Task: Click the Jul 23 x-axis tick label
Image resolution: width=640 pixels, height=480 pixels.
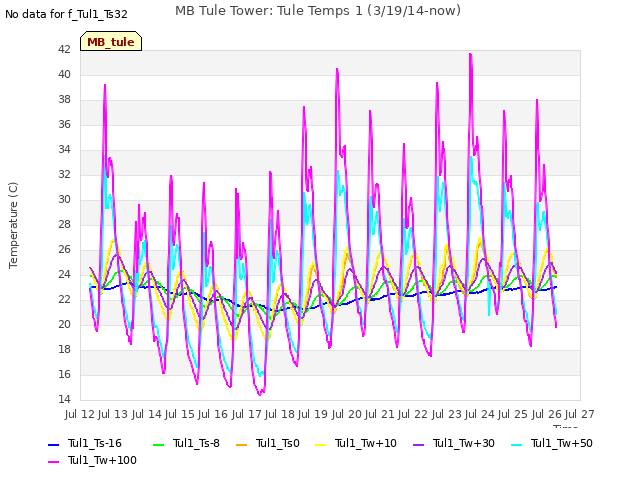Action: click(x=447, y=414)
